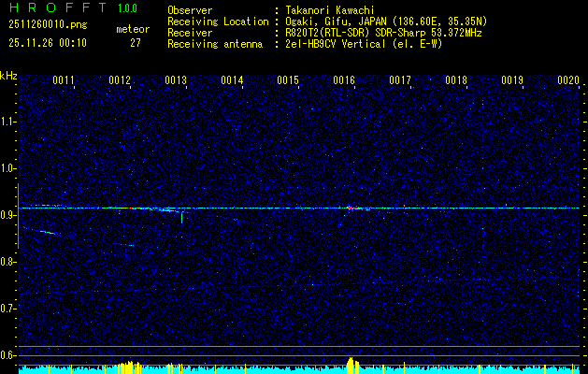
Task: Click the 0.9 frequency axis label
Action: coord(8,215)
